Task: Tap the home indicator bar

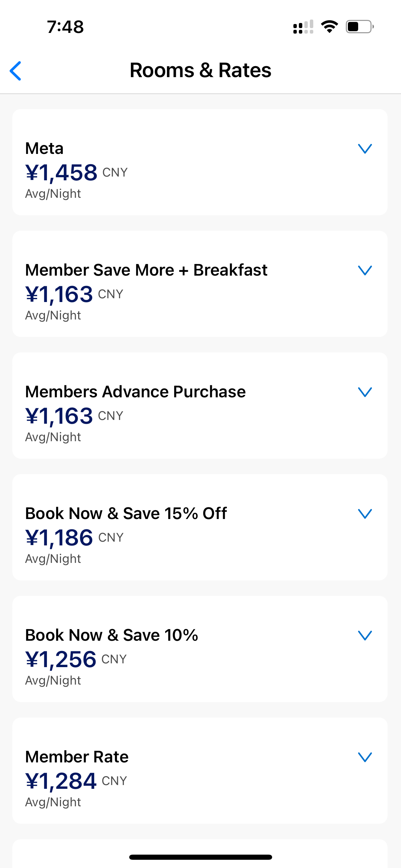Action: coord(200,857)
